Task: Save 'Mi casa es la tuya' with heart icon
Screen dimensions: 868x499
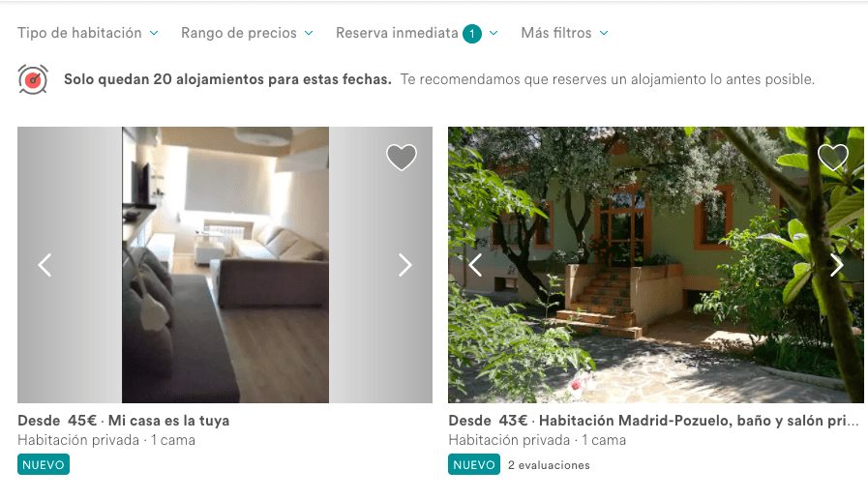Action: click(402, 157)
